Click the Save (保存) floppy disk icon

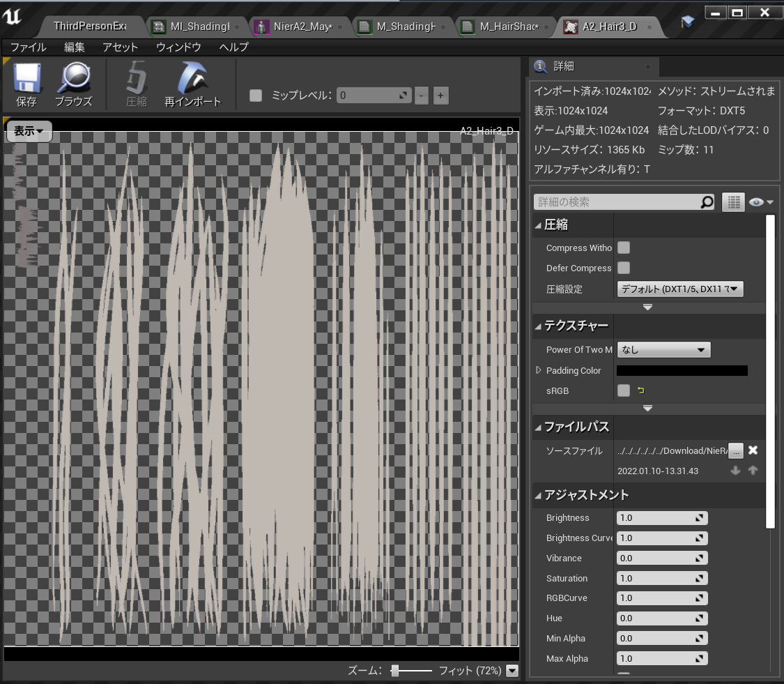pos(26,84)
